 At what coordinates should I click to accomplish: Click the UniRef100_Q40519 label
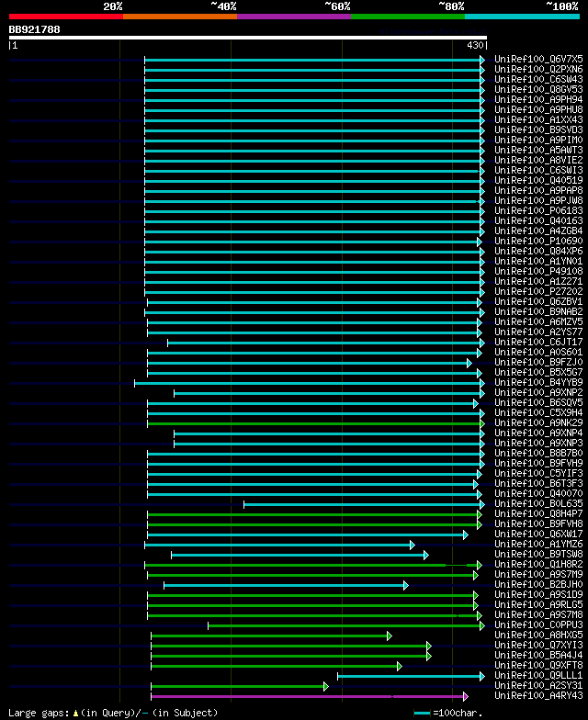click(x=538, y=180)
